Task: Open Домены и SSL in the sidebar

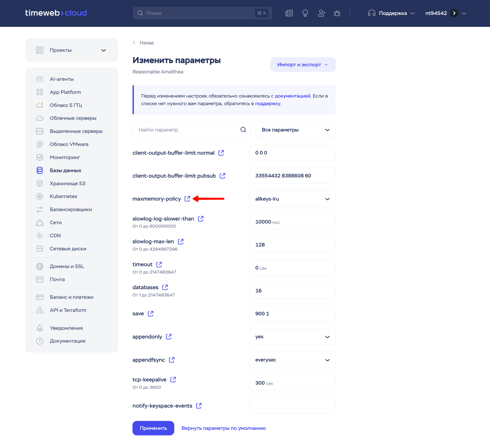Action: (x=67, y=266)
